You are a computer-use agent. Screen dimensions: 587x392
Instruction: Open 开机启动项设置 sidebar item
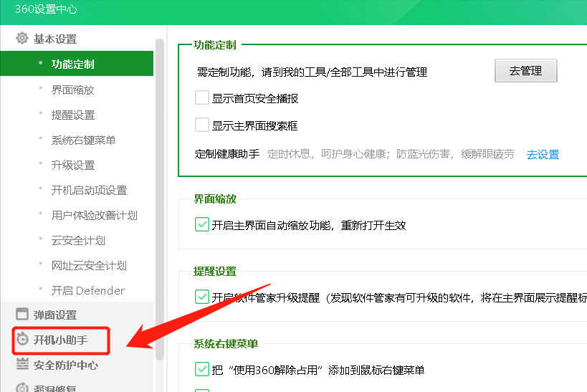[89, 190]
